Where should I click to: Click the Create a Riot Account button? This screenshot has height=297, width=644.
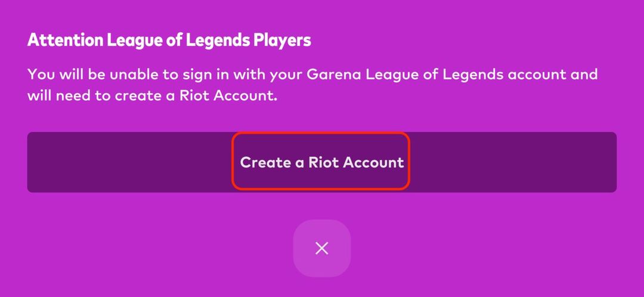[321, 162]
